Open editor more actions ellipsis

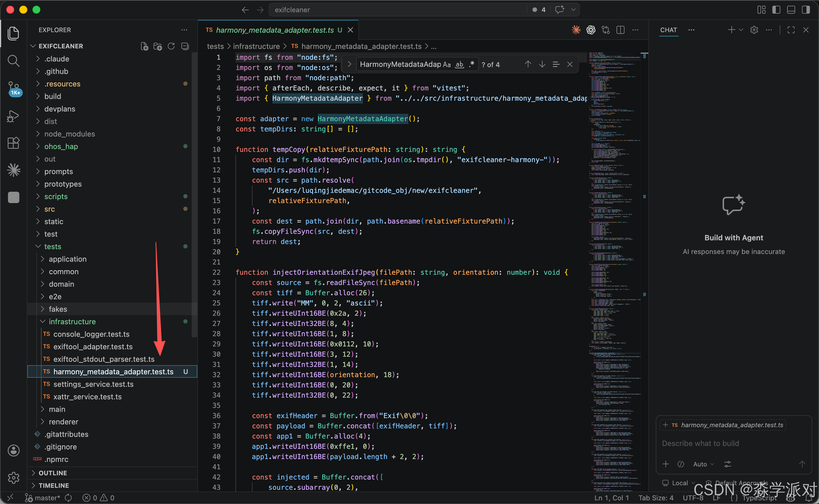[635, 30]
